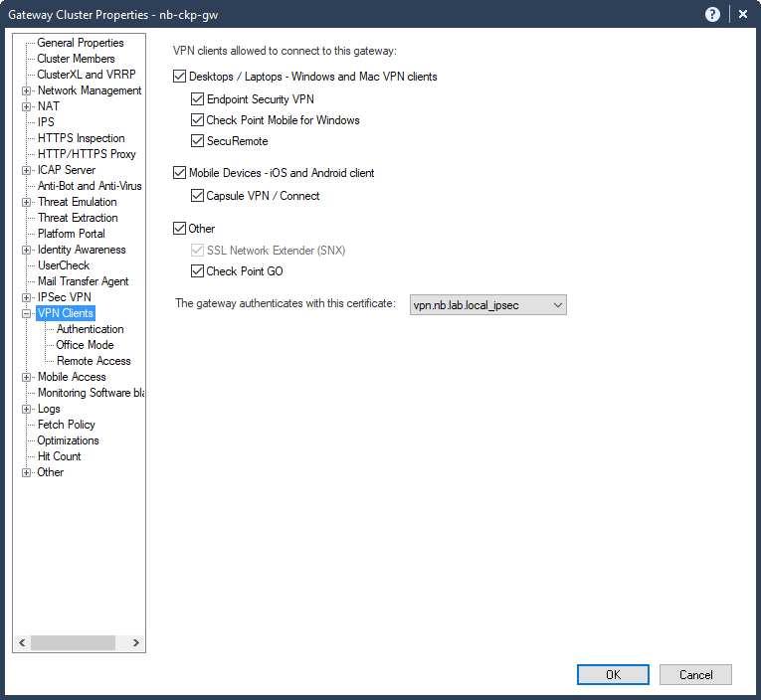Image resolution: width=761 pixels, height=700 pixels.
Task: Expand the Network Management tree node
Action: pyautogui.click(x=27, y=90)
